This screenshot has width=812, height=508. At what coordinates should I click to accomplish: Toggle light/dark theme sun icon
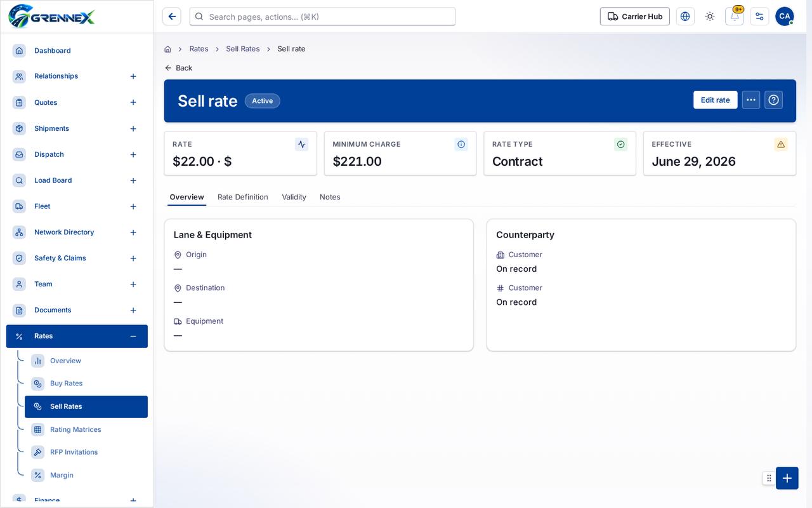[x=710, y=17]
